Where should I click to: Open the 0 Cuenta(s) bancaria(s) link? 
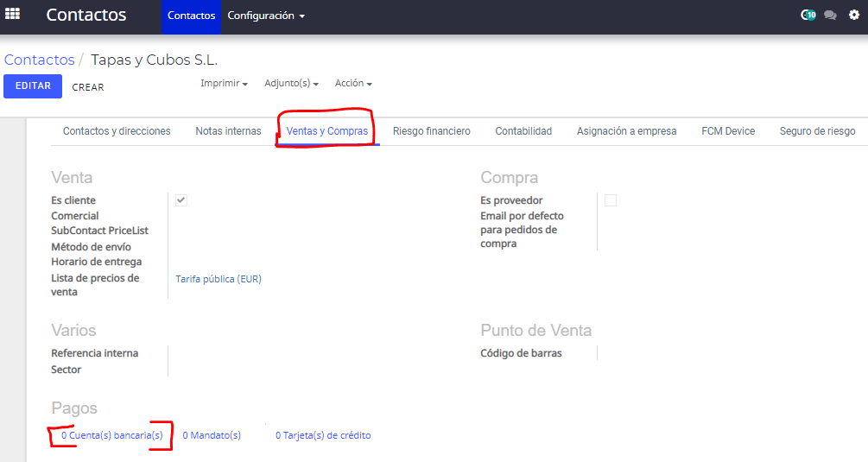112,435
